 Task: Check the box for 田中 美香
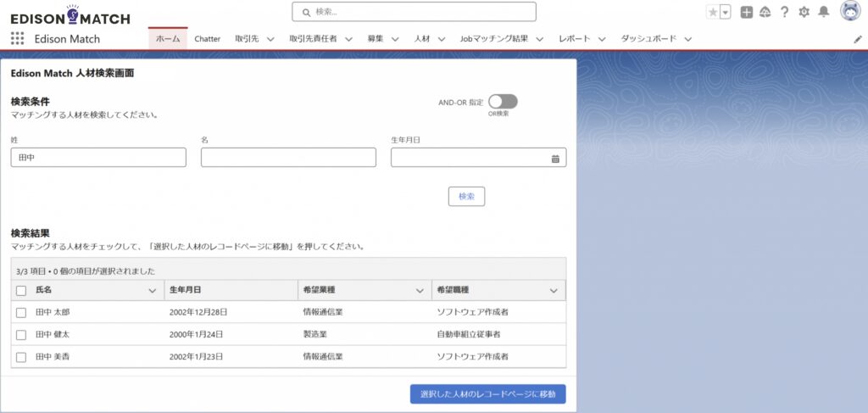click(21, 357)
